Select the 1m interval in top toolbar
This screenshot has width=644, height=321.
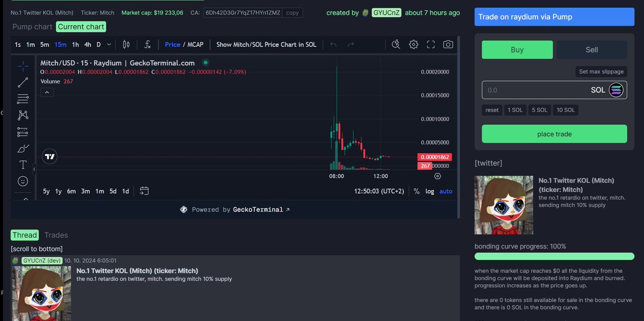point(31,44)
